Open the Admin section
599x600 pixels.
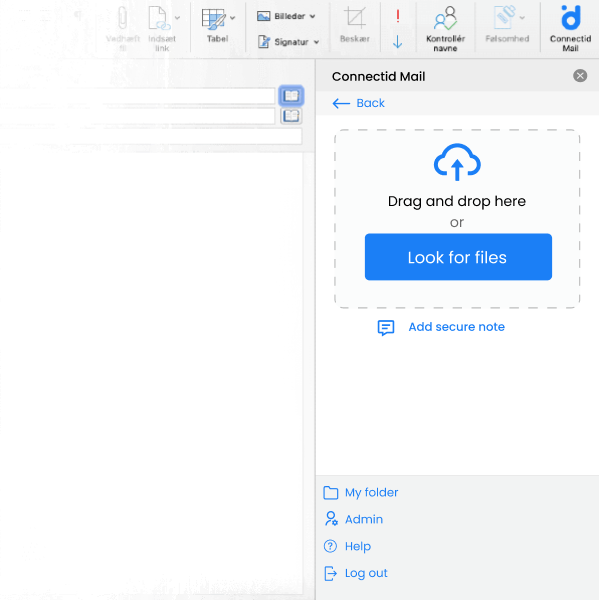coord(364,519)
